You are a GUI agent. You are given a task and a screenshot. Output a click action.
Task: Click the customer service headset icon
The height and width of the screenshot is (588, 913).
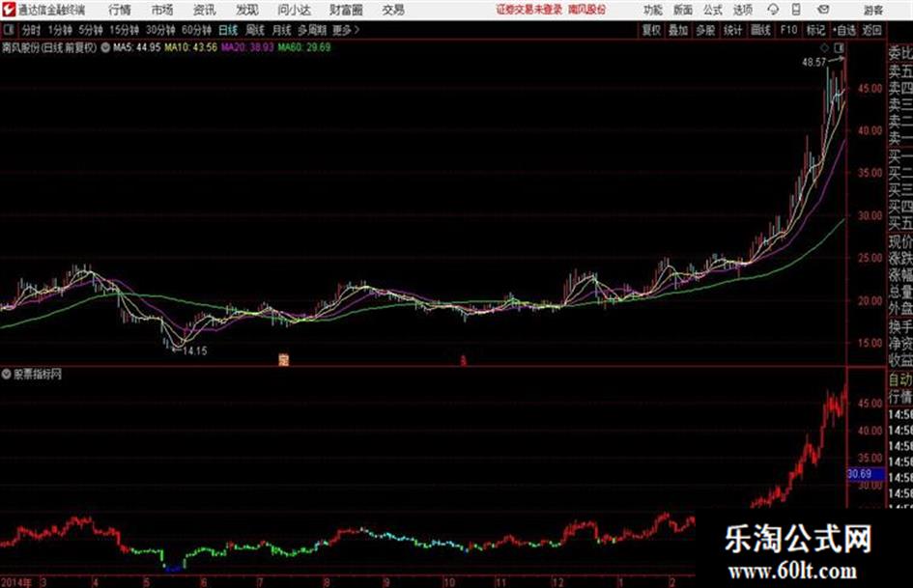click(773, 10)
